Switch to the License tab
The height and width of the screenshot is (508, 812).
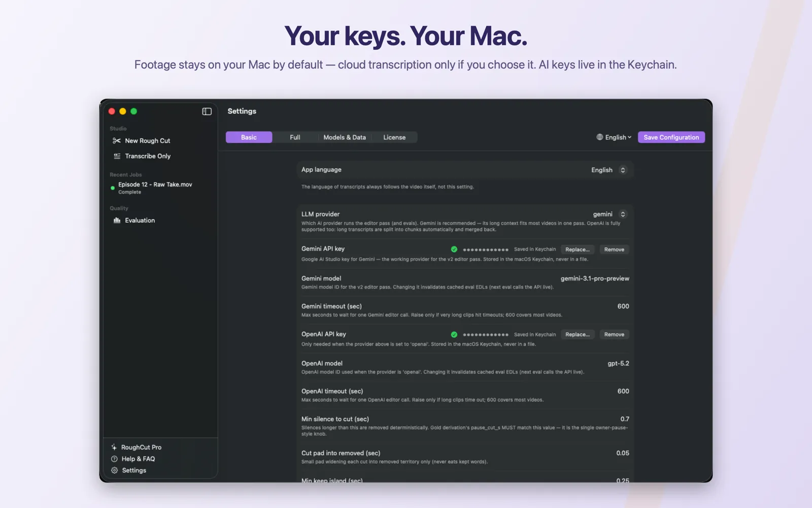[x=394, y=137]
